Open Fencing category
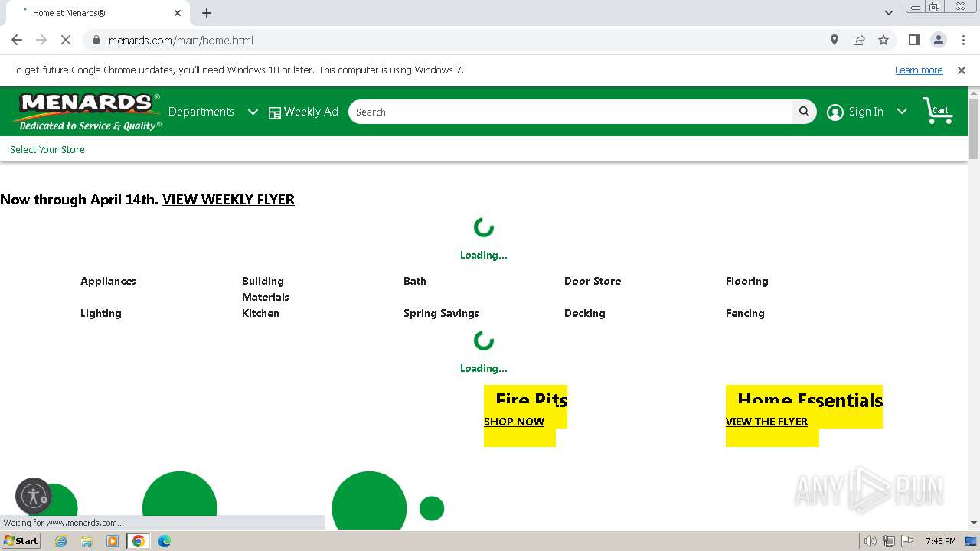The width and height of the screenshot is (980, 551). click(x=745, y=313)
